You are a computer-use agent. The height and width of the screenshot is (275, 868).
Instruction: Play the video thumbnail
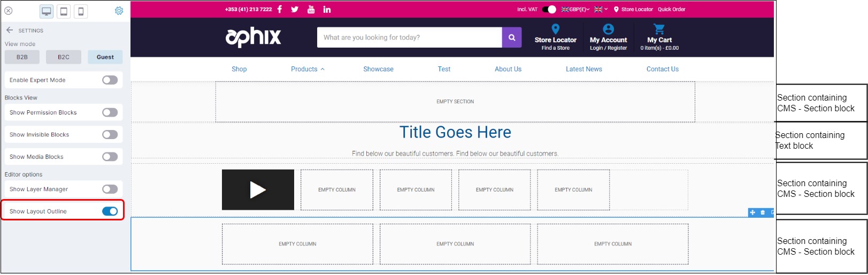[258, 190]
